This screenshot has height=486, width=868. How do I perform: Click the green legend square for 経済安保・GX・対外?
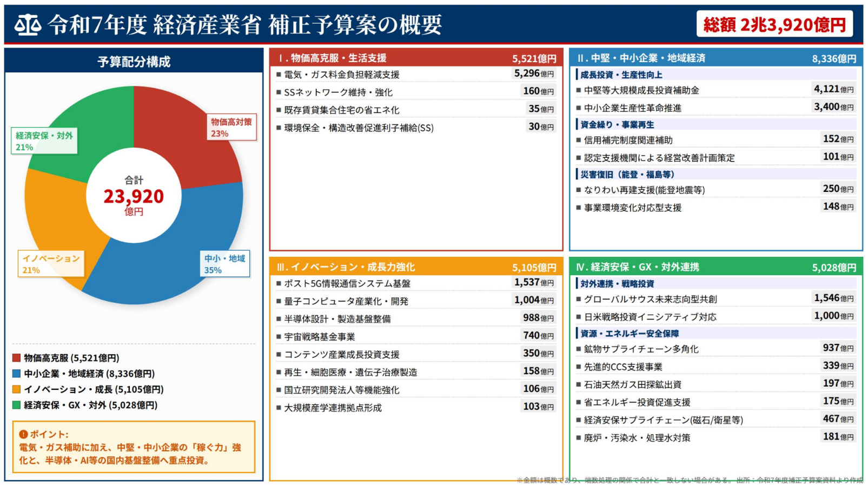(16, 405)
